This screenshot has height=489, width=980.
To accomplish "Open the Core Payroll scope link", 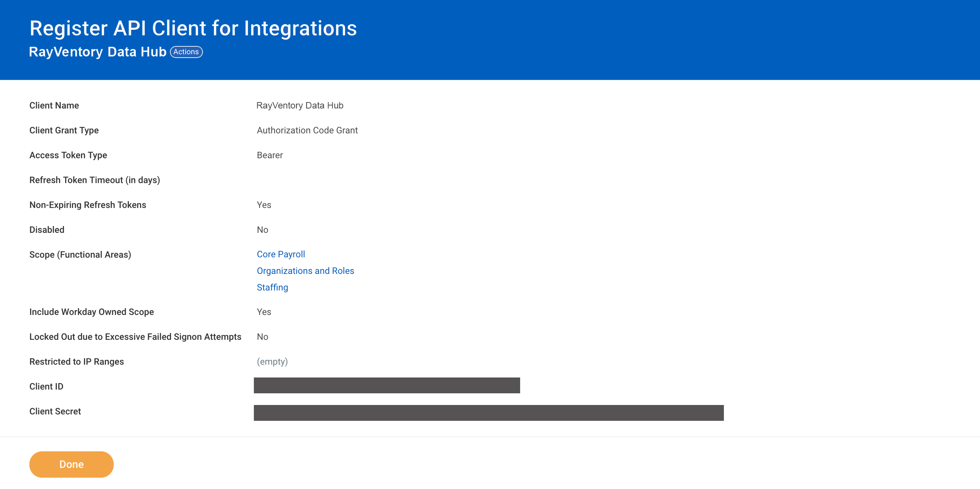I will pyautogui.click(x=280, y=254).
